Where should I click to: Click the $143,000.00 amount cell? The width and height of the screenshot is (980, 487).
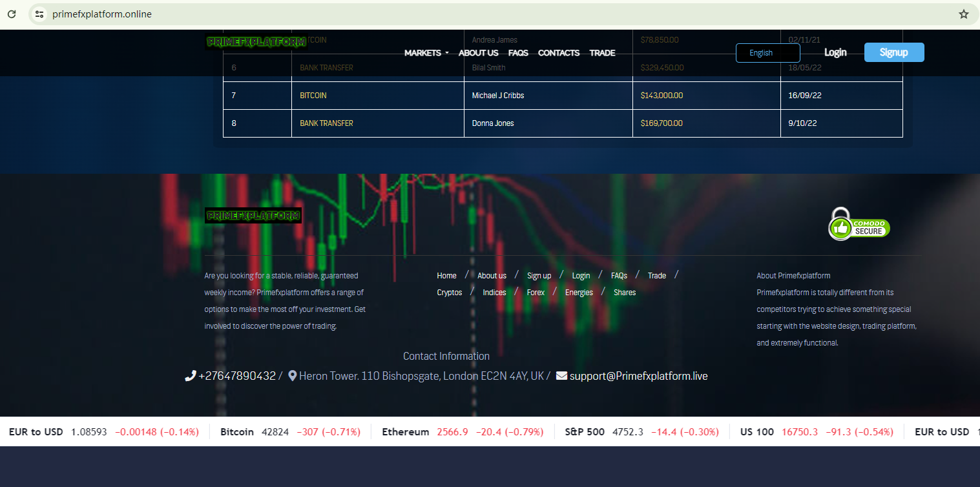(707, 96)
